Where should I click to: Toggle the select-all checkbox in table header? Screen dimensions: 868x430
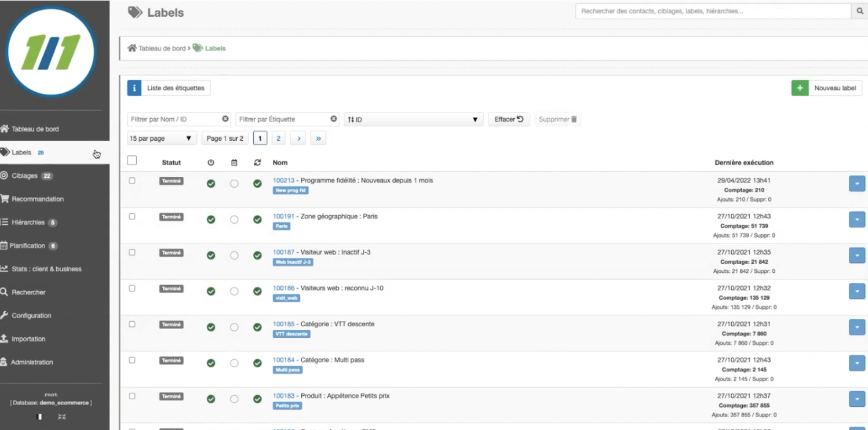pos(132,161)
